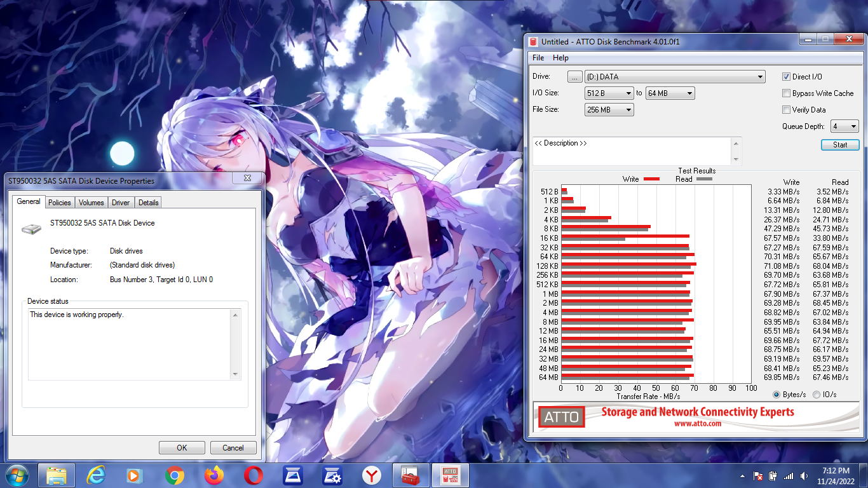Click the red Write legend swatch
Image resolution: width=868 pixels, height=488 pixels.
(651, 179)
